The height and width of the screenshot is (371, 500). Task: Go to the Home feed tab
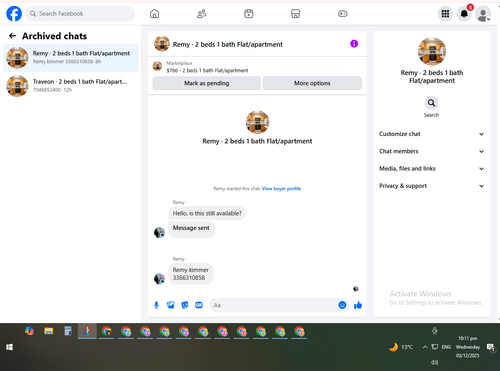(x=154, y=14)
